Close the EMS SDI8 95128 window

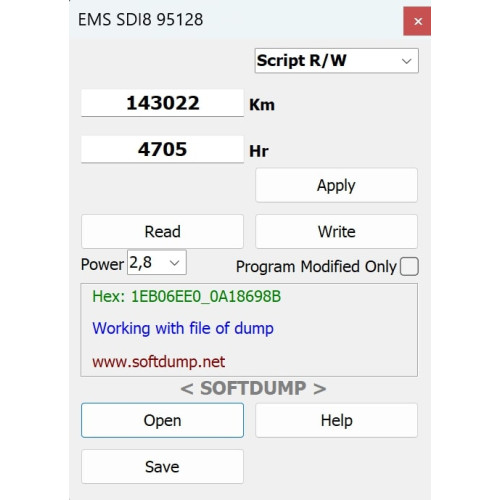(x=417, y=21)
